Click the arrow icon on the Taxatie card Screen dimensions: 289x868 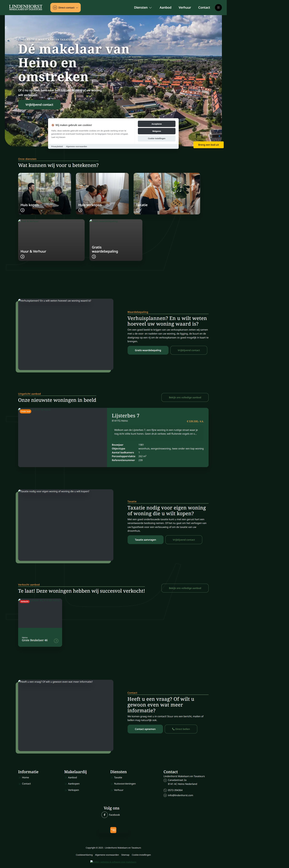[x=138, y=210]
